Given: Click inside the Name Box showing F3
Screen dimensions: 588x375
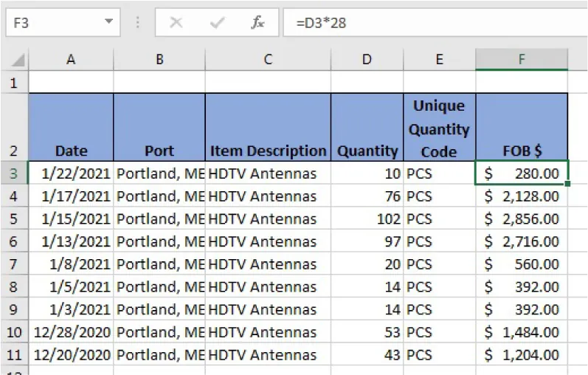Looking at the screenshot, I should click(52, 23).
